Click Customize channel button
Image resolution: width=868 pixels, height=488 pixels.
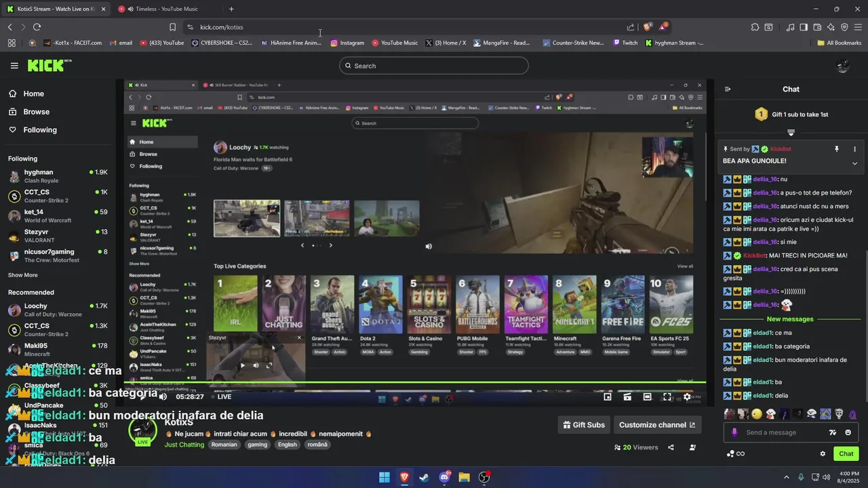[x=657, y=425]
